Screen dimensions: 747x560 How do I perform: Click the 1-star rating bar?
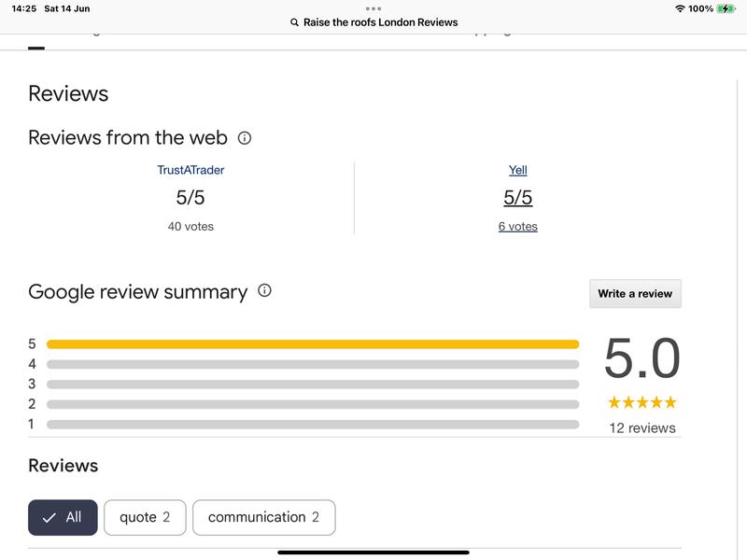[312, 425]
